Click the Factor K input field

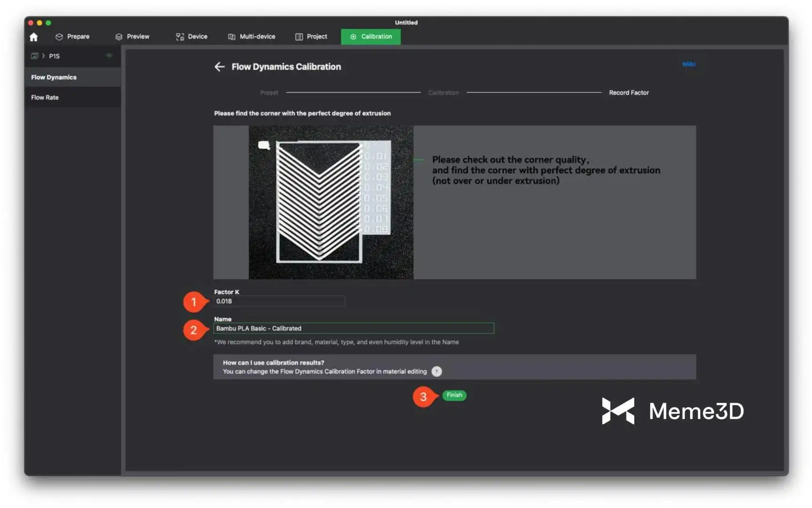click(x=279, y=302)
